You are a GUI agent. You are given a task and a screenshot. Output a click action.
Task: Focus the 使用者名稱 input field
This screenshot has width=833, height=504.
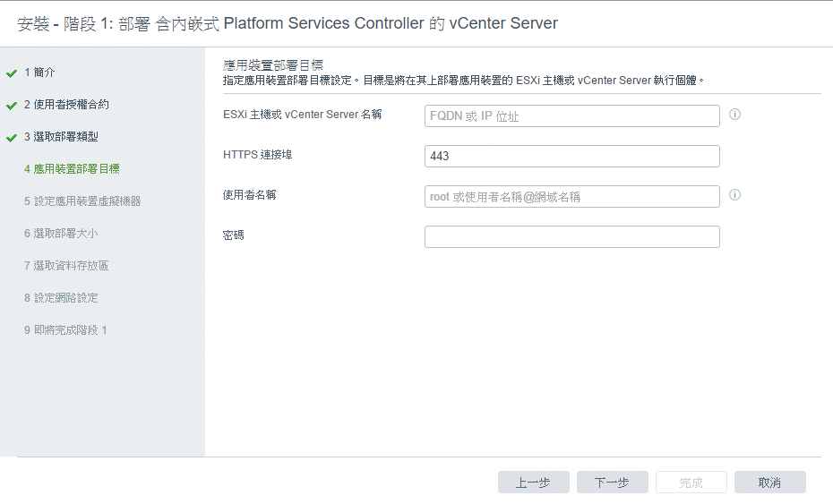[572, 197]
